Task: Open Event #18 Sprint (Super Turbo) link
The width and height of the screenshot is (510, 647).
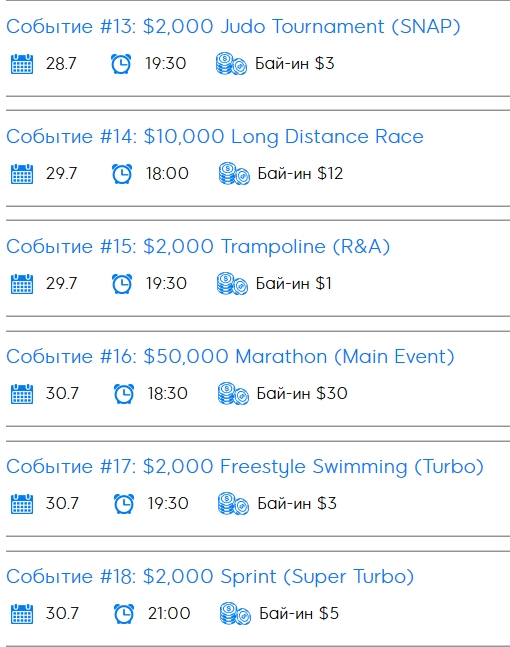Action: point(210,576)
